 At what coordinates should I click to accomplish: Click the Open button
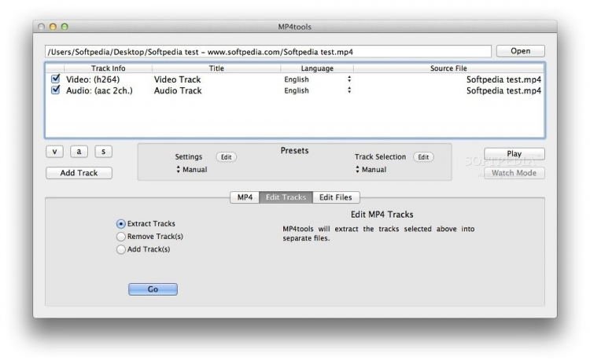(x=521, y=51)
